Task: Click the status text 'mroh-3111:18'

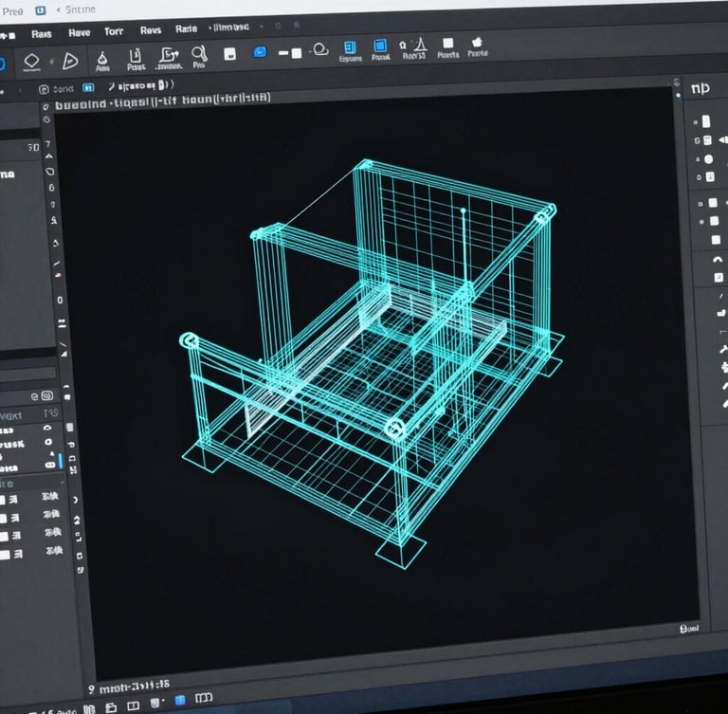Action: 135,687
